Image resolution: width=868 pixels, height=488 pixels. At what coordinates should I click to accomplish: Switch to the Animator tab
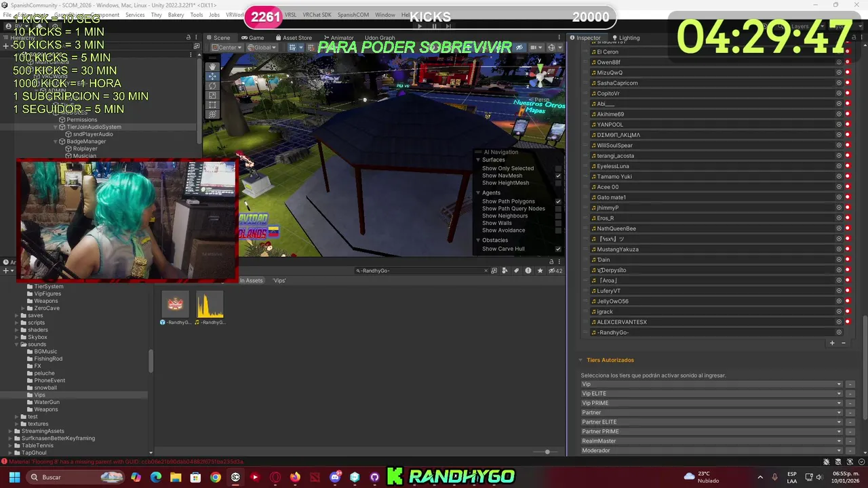tap(338, 38)
